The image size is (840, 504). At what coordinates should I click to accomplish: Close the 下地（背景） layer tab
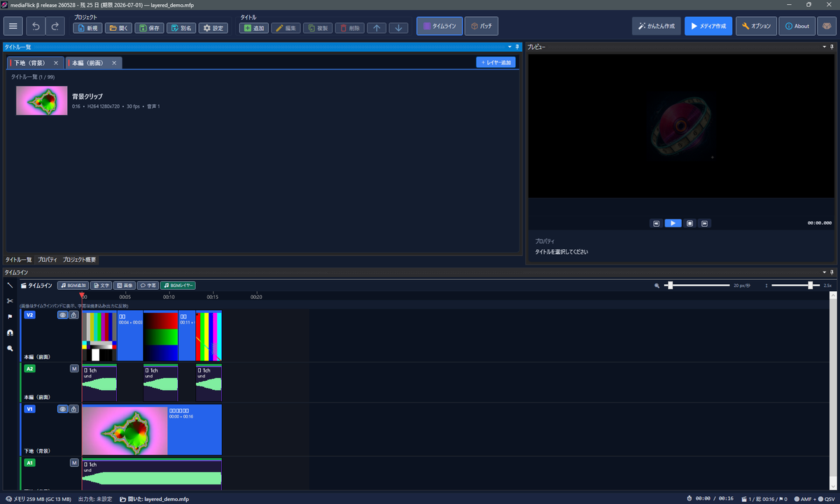56,63
